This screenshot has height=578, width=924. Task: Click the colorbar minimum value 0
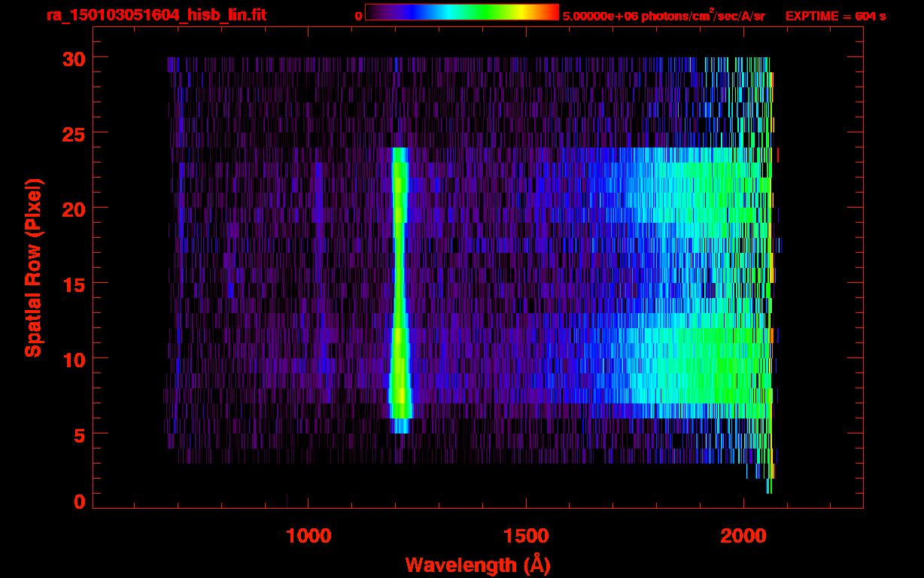pyautogui.click(x=358, y=16)
